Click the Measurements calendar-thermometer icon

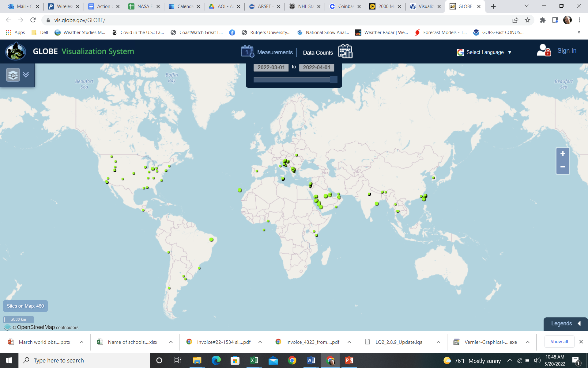coord(247,52)
